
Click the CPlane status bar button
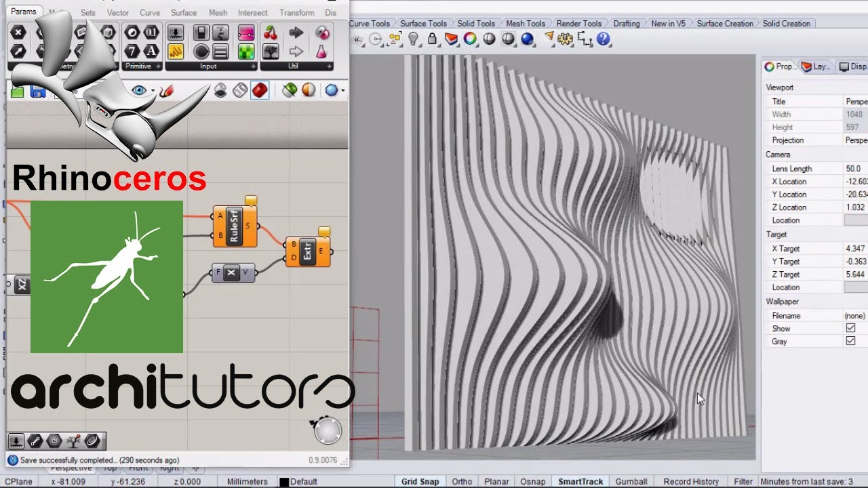point(18,482)
